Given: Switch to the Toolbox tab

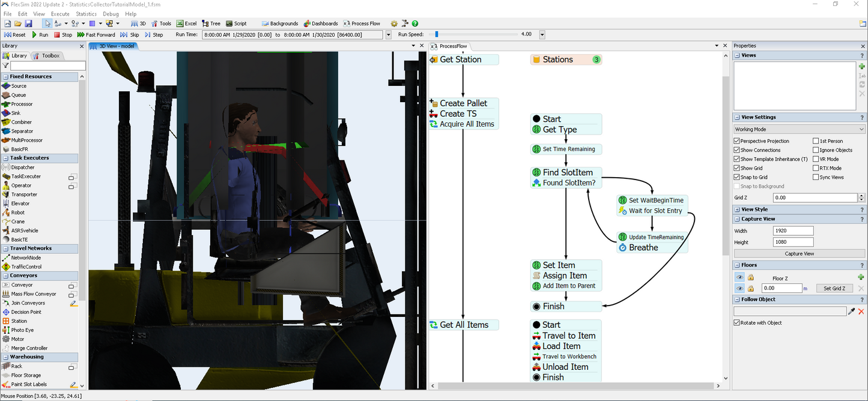Looking at the screenshot, I should pyautogui.click(x=47, y=56).
